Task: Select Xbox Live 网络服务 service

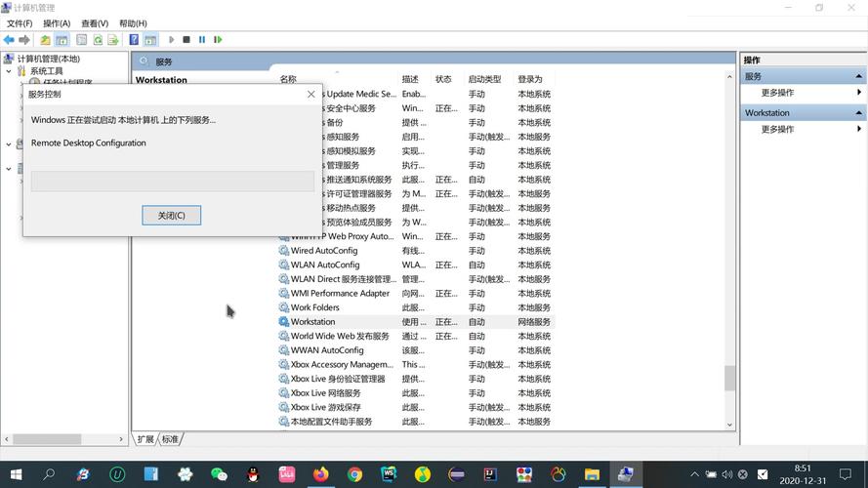Action: point(325,393)
